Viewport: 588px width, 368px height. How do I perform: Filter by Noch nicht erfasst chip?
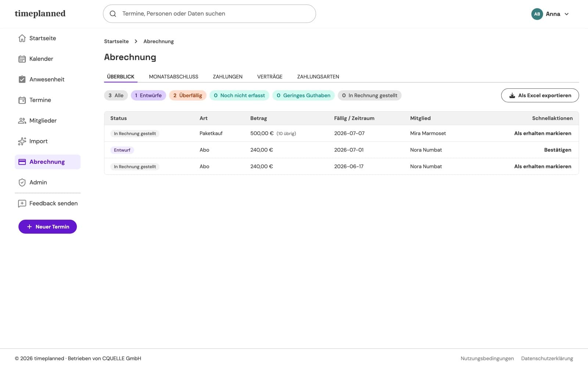239,96
